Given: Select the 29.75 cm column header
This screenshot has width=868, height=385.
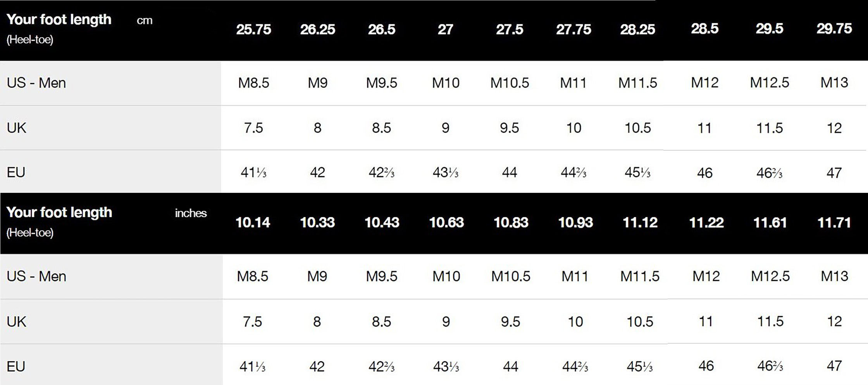Looking at the screenshot, I should 834,29.
